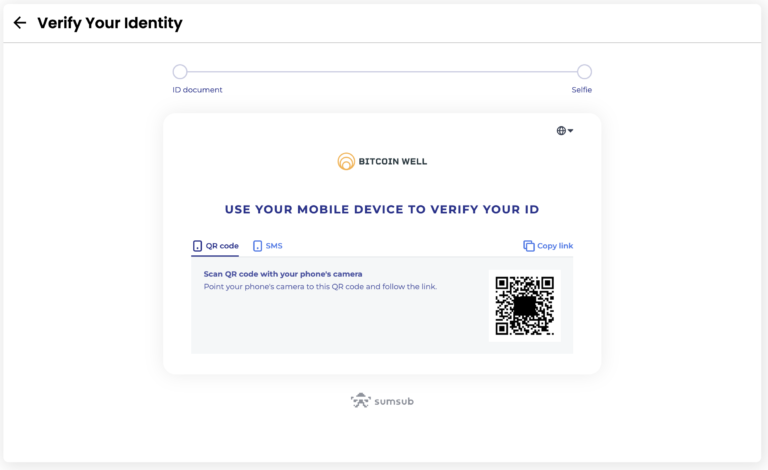Click the phone icon on QR code tab
The height and width of the screenshot is (470, 768).
click(x=197, y=246)
